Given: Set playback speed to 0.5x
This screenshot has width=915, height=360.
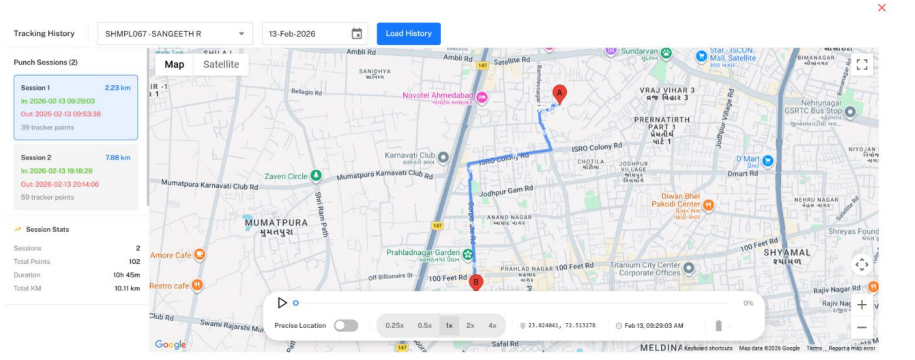Looking at the screenshot, I should (424, 326).
